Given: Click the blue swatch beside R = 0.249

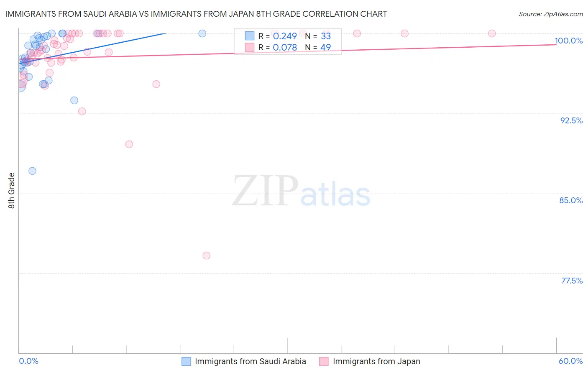Looking at the screenshot, I should (250, 36).
